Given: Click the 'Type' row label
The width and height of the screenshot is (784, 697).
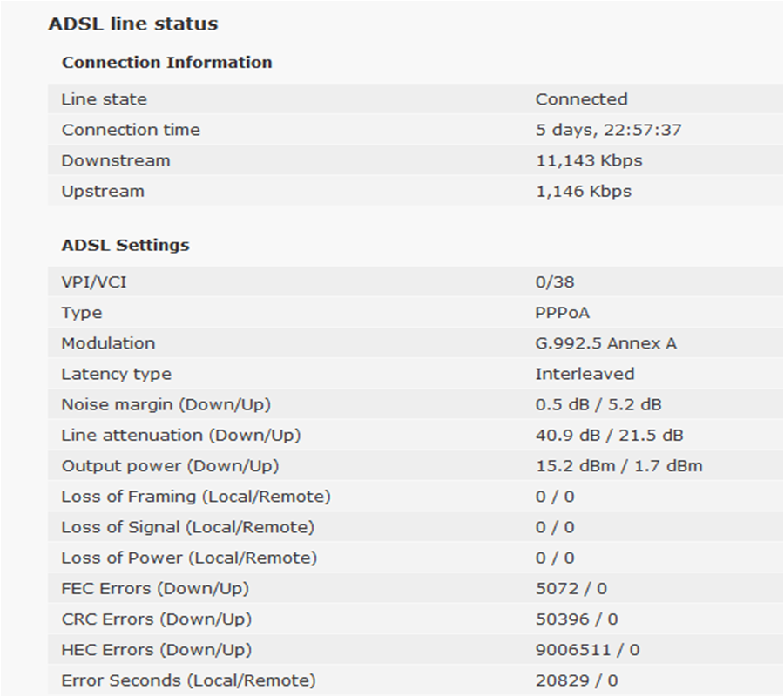Looking at the screenshot, I should point(82,313).
